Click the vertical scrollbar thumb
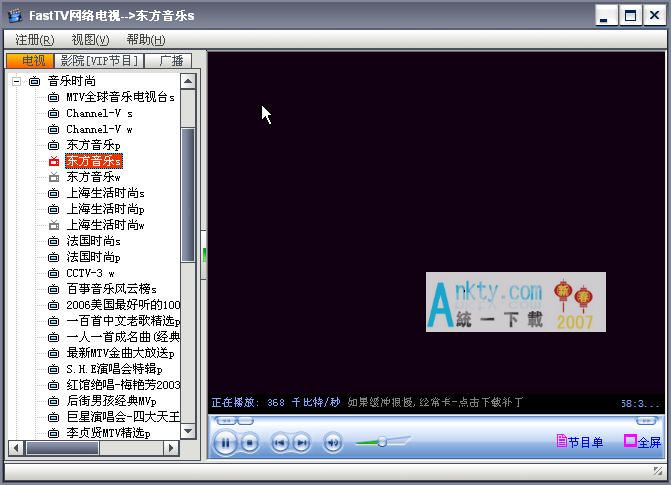 [188, 194]
